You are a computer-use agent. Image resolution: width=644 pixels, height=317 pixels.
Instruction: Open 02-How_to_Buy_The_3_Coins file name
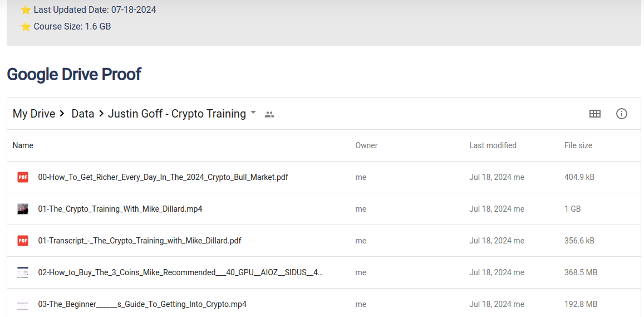[181, 272]
